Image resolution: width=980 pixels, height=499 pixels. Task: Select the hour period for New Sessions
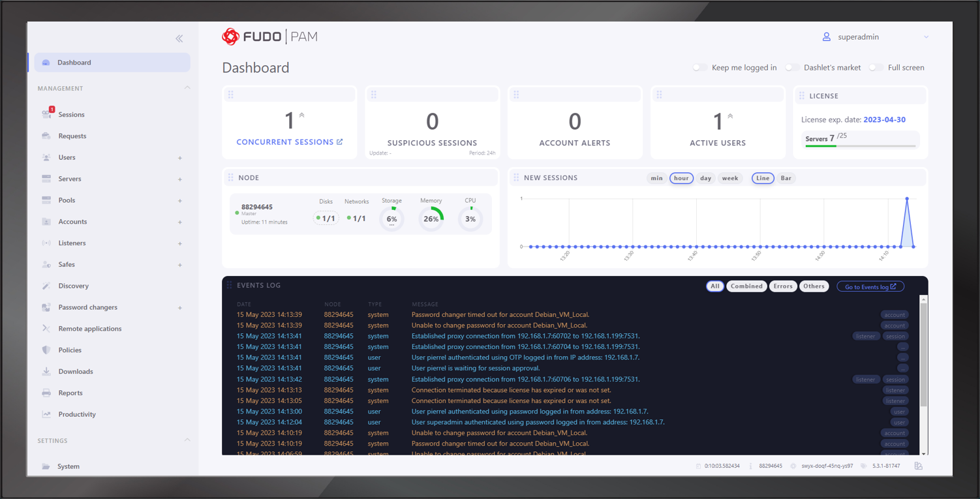pos(681,178)
